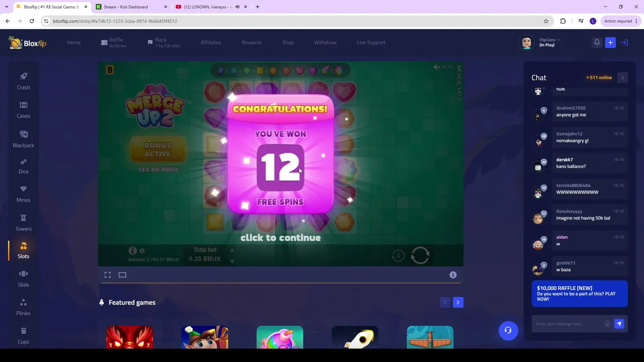Open the Cups game in sidebar
This screenshot has width=644, height=362.
click(x=23, y=336)
